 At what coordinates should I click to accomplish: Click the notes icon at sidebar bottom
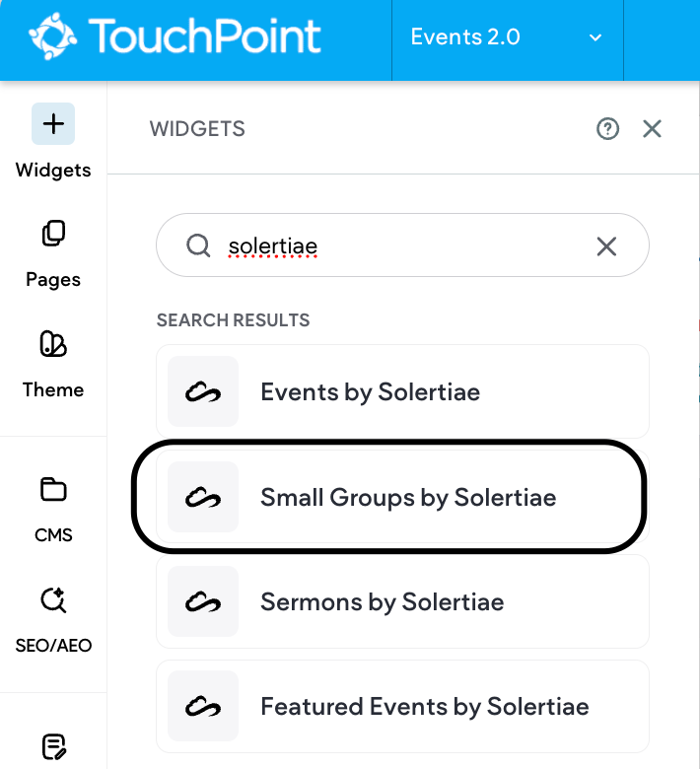coord(53,745)
